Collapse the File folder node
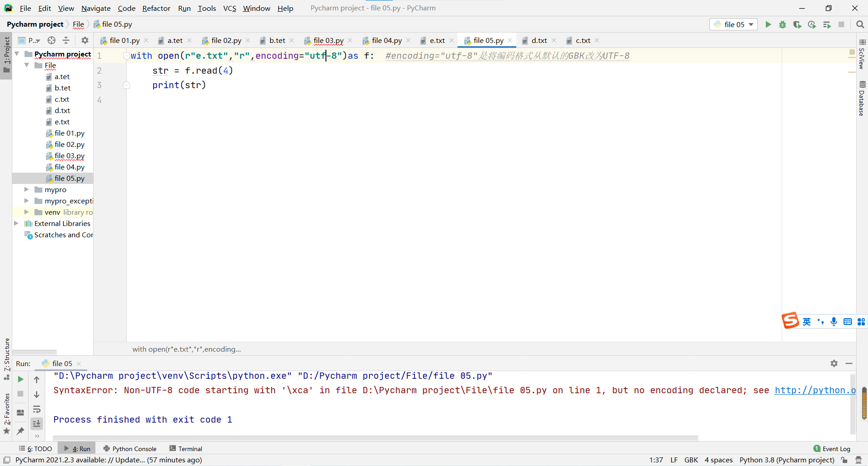This screenshot has width=868, height=466. (x=27, y=65)
